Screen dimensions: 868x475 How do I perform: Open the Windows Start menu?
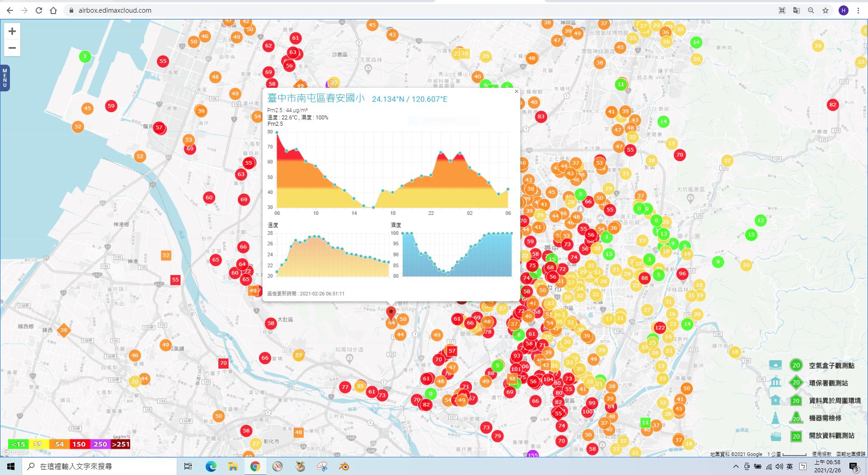pos(11,466)
